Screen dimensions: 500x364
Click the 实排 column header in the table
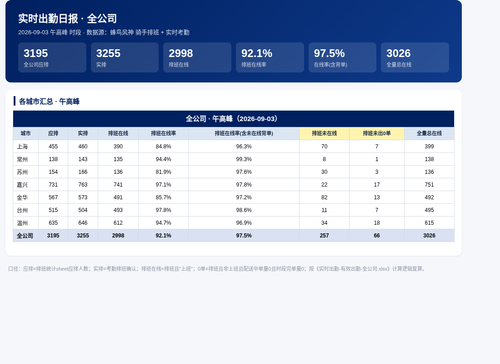(83, 133)
